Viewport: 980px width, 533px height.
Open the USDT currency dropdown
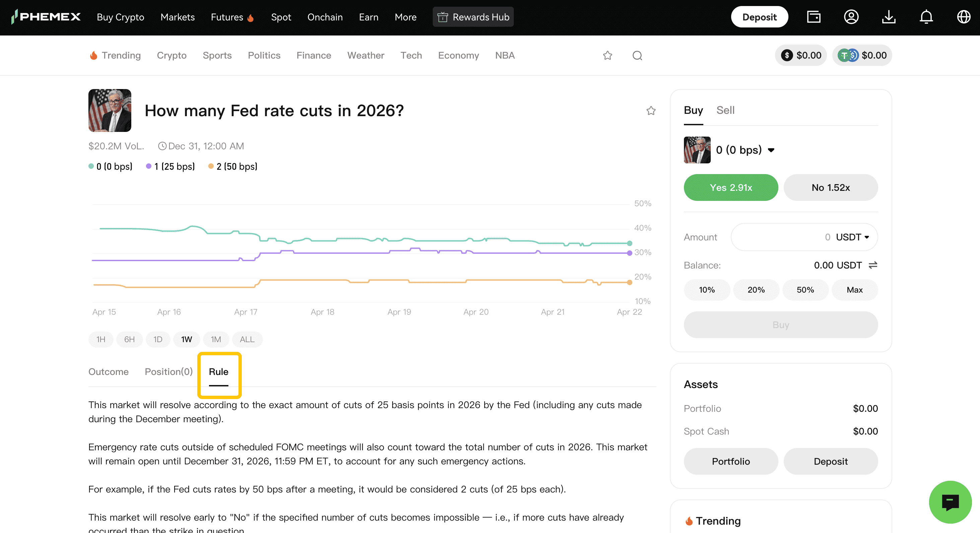click(852, 237)
